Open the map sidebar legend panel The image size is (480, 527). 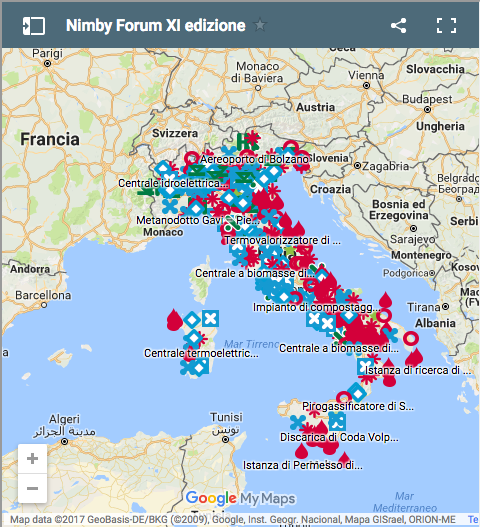point(34,26)
